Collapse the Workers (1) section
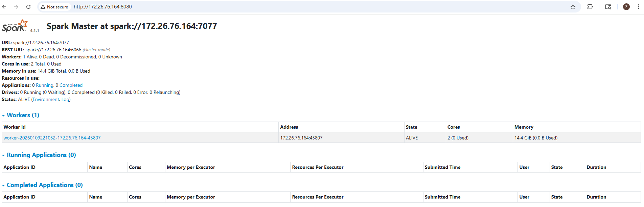Image resolution: width=644 pixels, height=207 pixels. [21, 115]
